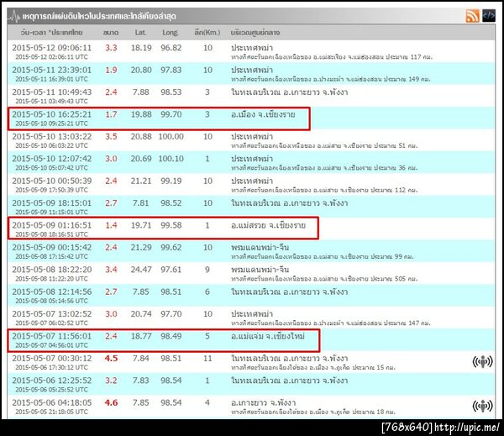504x436 pixels.
Task: Click magnitude 3.4 value
Action: pyautogui.click(x=111, y=270)
